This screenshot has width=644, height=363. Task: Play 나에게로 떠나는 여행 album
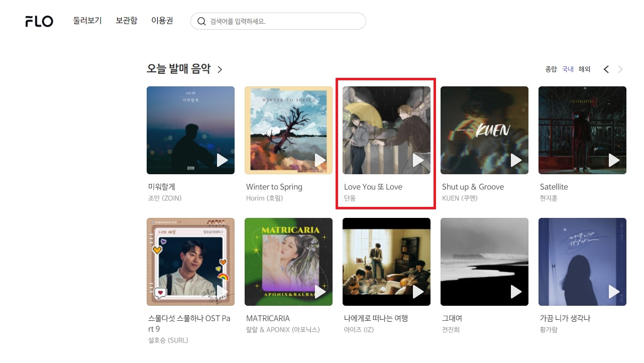click(x=418, y=292)
